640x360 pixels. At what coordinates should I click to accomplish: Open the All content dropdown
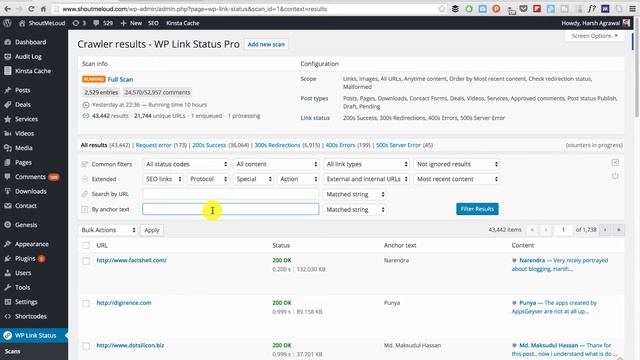tap(276, 164)
